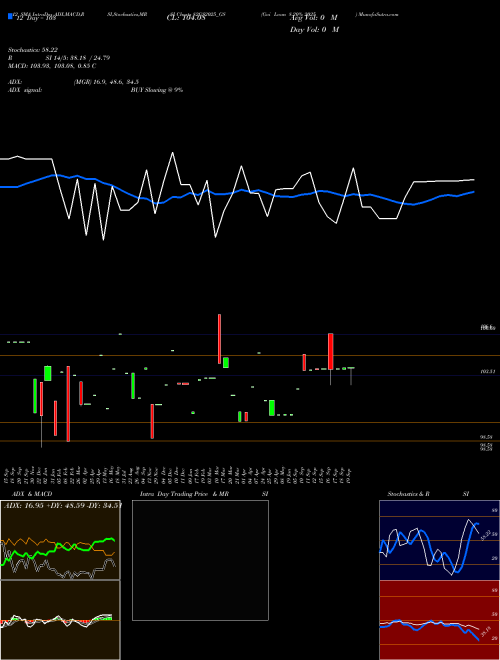Click the (MGR) 16.9, 48.6, 34.5 ADX values
500x660 pixels.
106,82
